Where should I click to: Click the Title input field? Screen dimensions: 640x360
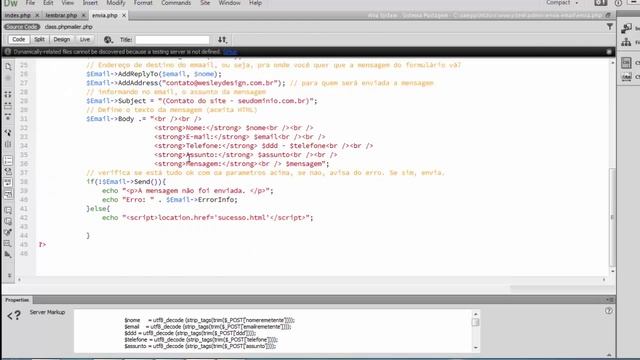pyautogui.click(x=172, y=40)
